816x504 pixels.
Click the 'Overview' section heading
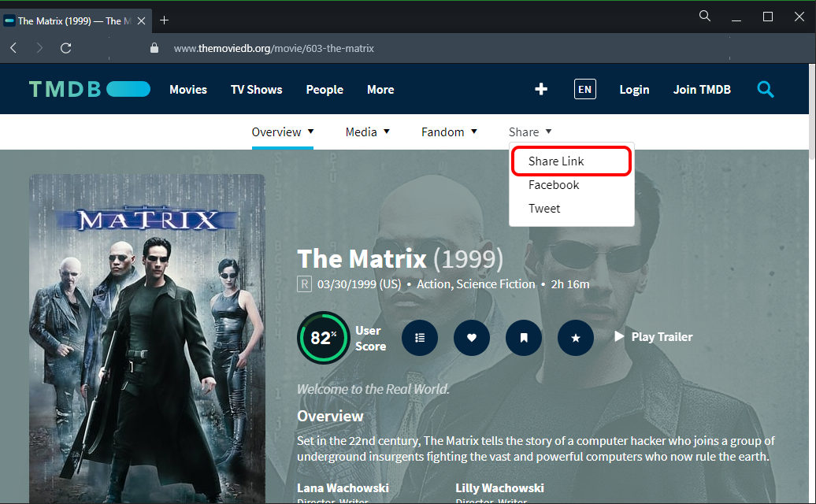(x=330, y=416)
